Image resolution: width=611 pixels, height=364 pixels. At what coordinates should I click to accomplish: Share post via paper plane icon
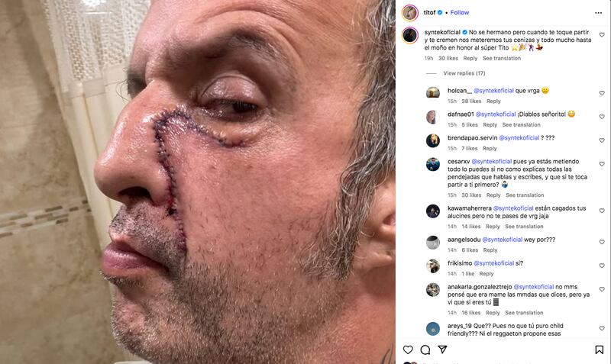[442, 350]
